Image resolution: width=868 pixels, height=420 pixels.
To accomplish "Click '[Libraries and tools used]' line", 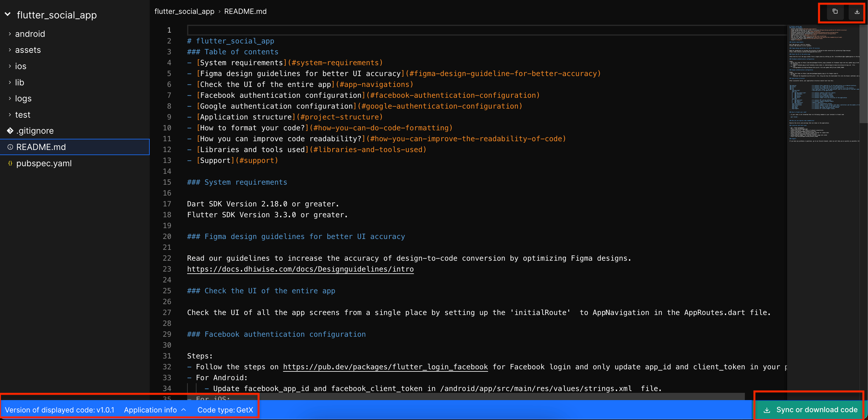I will (307, 150).
